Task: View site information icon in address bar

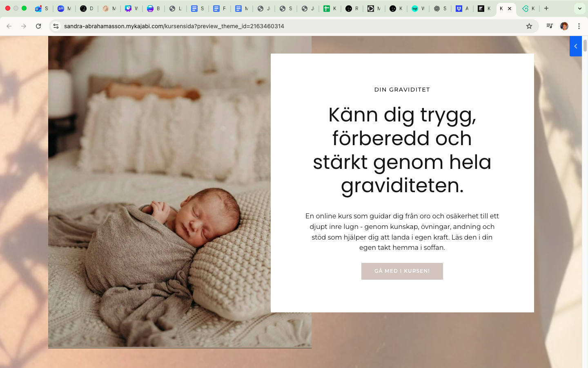Action: click(x=56, y=26)
